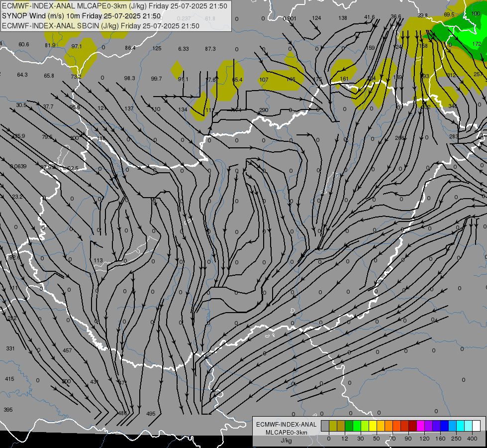Click the MLCAPE0-3km header line at top
Image resolution: width=487 pixels, height=448 pixels.
click(114, 6)
